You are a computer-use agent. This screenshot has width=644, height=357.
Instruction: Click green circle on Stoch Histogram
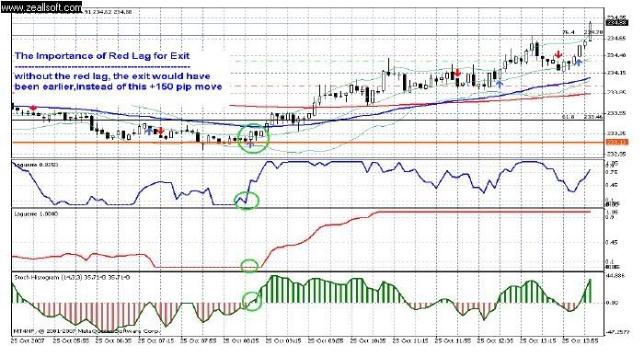252,301
